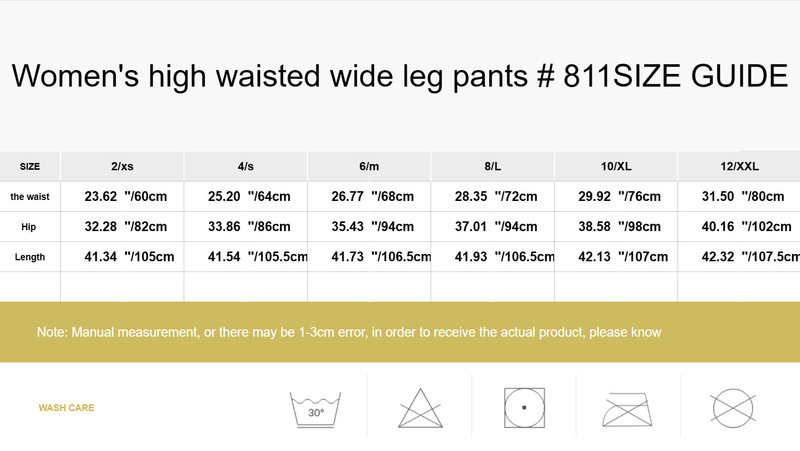800x451 pixels.
Task: Click the 38.58"/98cm hip cell
Action: 616,227
